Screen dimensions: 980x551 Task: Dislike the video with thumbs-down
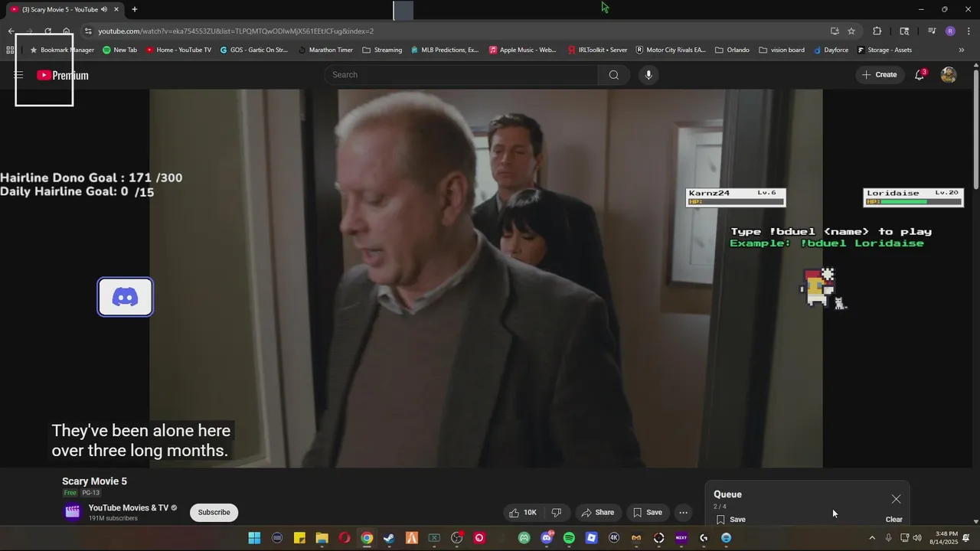[557, 513]
